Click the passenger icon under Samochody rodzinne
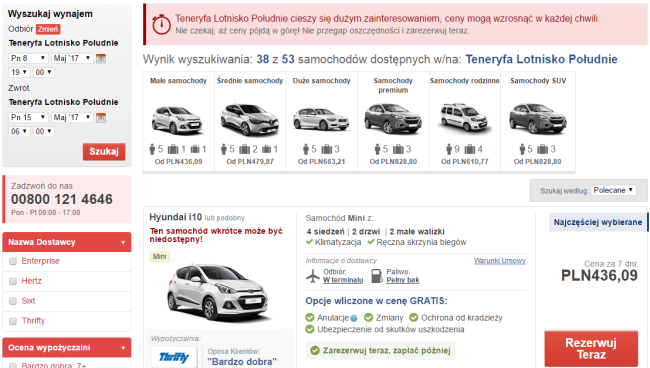 pyautogui.click(x=449, y=149)
